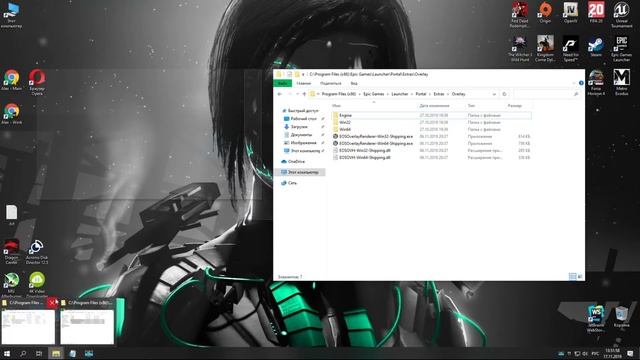Select the Win32 folder row
Viewport: 640px width, 360px height.
coord(431,122)
